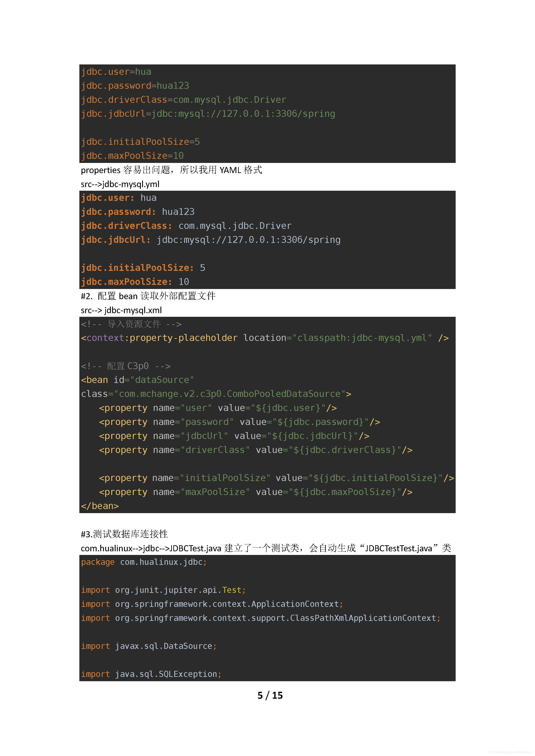535x756 pixels.
Task: Click the bean id="dataSource" line
Action: tap(137, 380)
